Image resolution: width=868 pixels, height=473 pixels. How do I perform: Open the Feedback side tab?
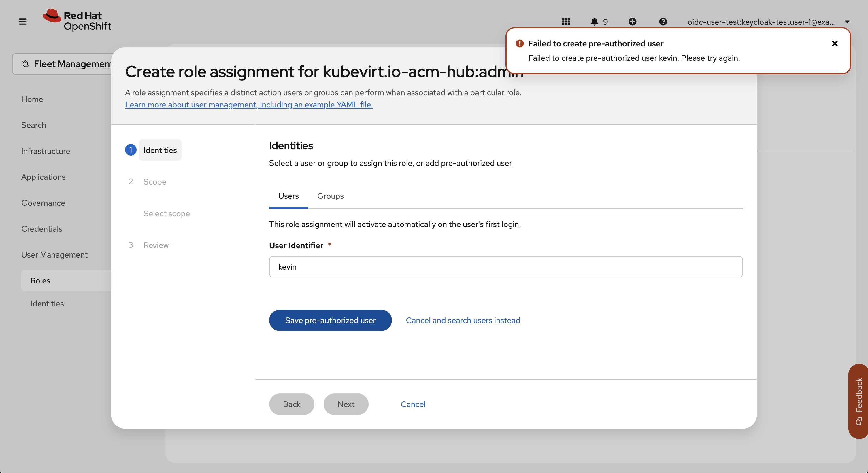click(858, 401)
